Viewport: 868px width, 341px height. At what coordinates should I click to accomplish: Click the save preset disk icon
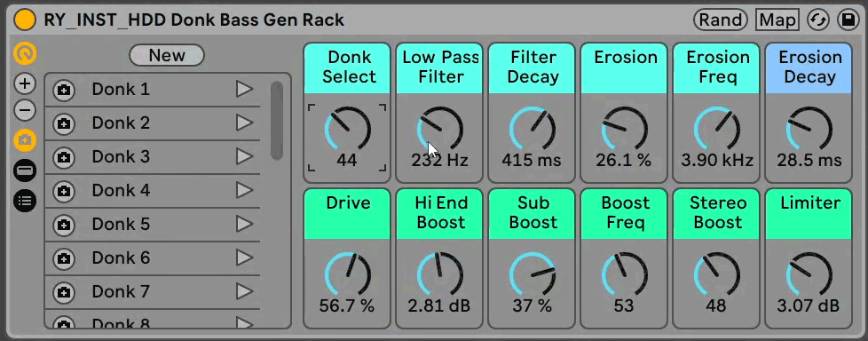848,20
